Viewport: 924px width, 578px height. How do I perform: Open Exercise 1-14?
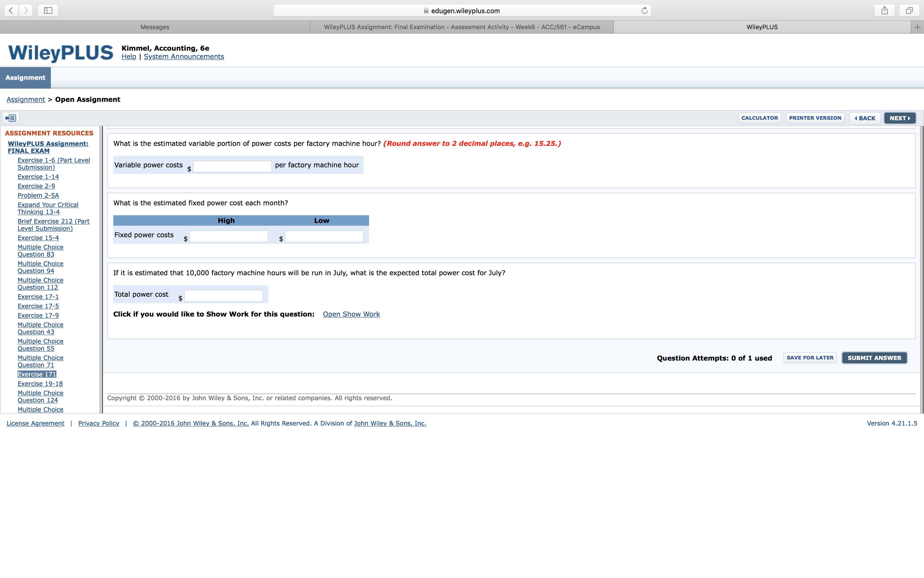click(x=38, y=177)
